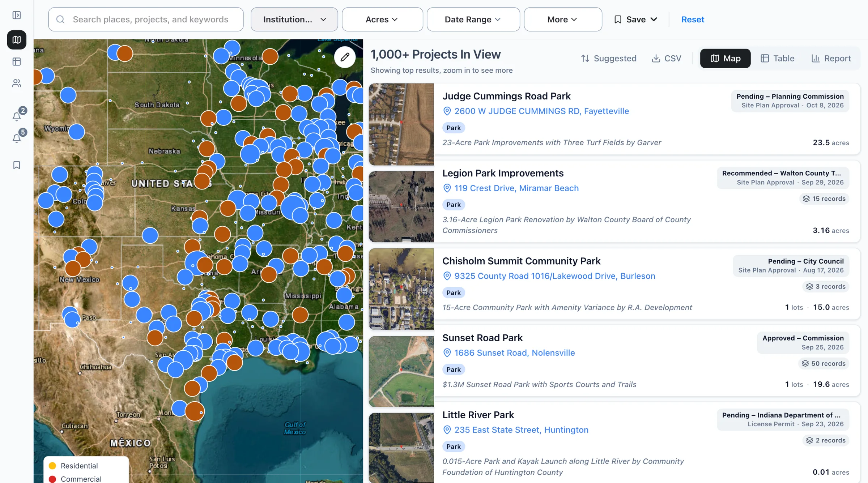The height and width of the screenshot is (483, 868).
Task: Open Legion Park Improvements title
Action: [503, 173]
